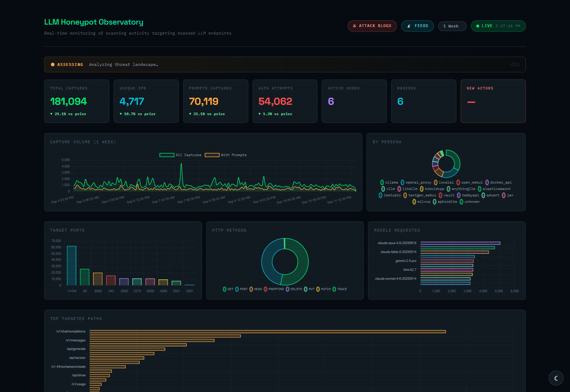
Task: Click the Unique IPs value 4,717
Action: [132, 102]
